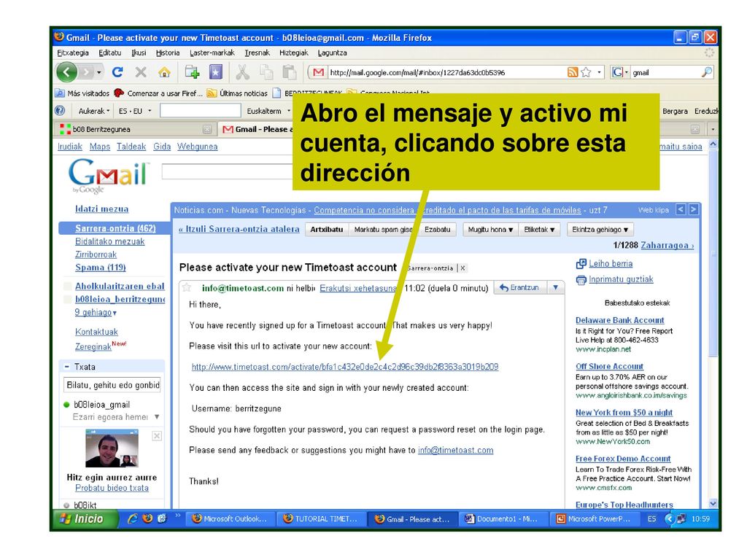Open the Laster-markak menu
Screen dimensions: 747x560
[x=212, y=52]
